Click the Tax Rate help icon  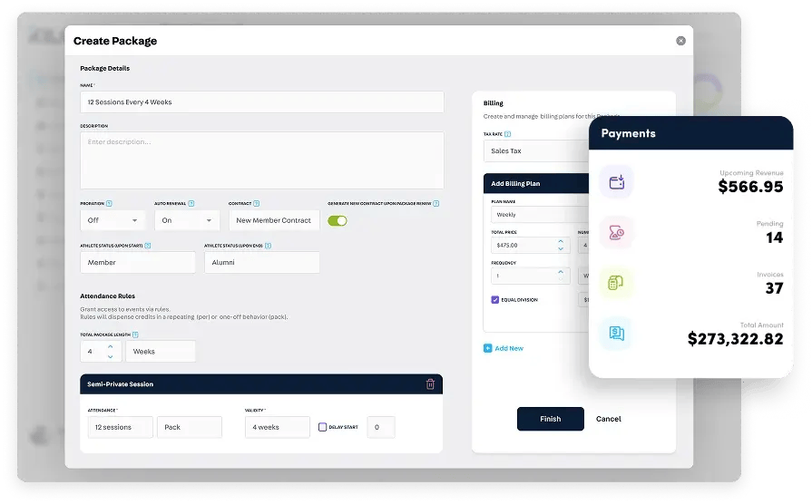click(507, 134)
